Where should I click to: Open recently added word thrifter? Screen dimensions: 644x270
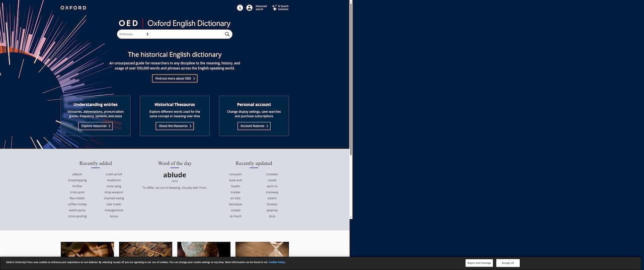(77, 186)
